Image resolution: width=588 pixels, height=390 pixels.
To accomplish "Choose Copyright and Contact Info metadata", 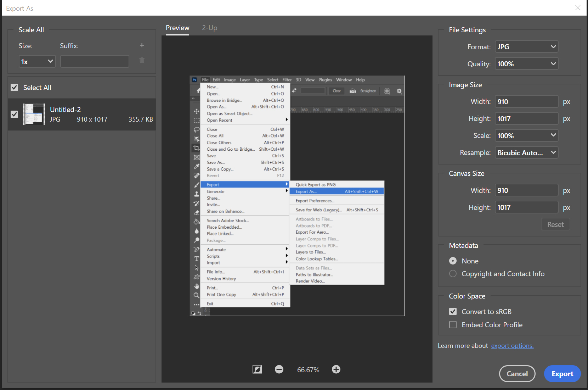I will tap(453, 274).
